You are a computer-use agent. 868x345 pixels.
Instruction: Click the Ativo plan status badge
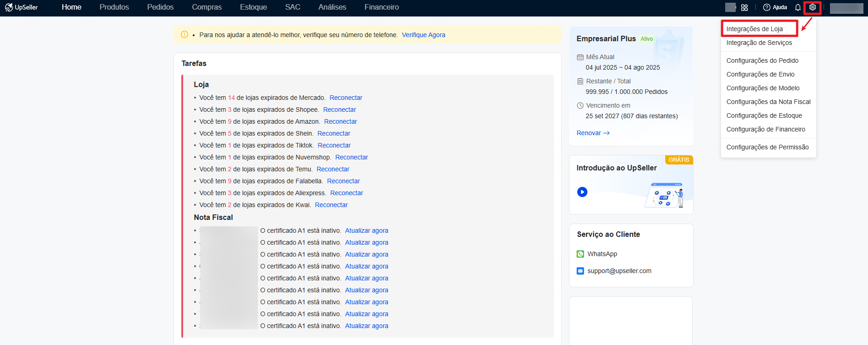(x=646, y=39)
